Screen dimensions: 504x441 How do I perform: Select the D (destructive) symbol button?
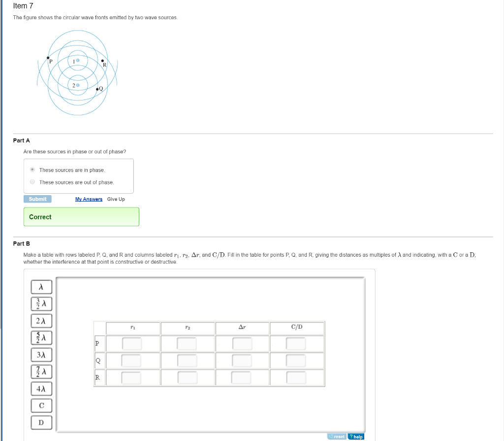pos(41,422)
